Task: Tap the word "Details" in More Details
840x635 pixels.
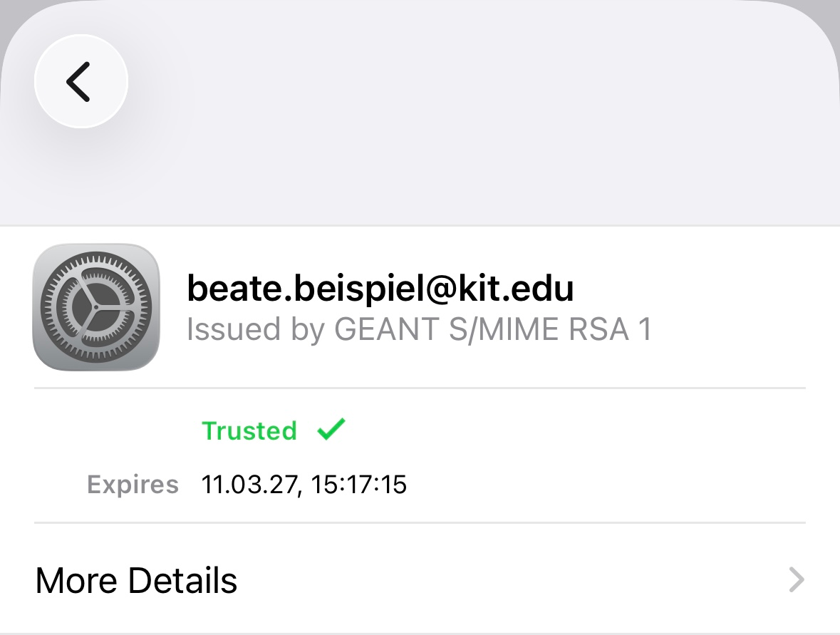Action: 183,580
